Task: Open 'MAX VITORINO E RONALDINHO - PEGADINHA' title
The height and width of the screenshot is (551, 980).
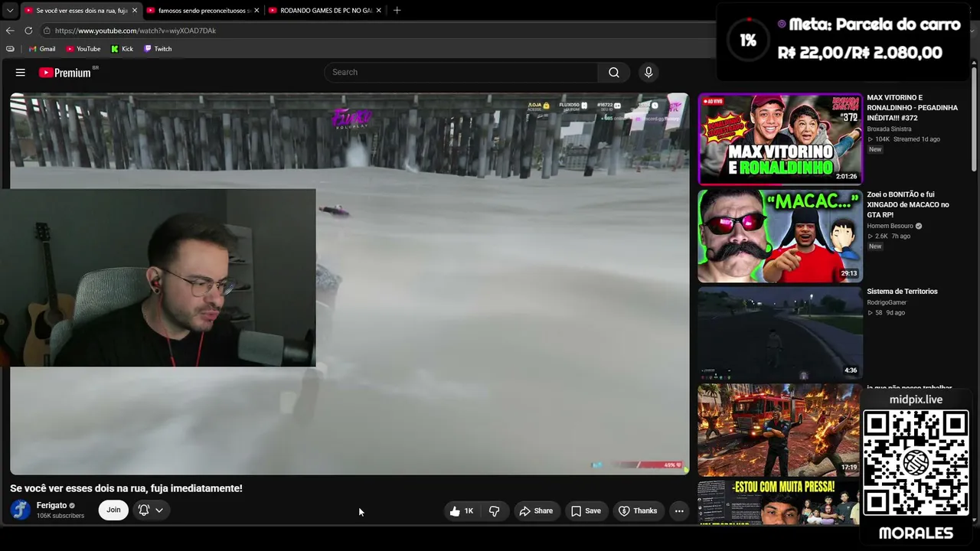Action: (913, 108)
